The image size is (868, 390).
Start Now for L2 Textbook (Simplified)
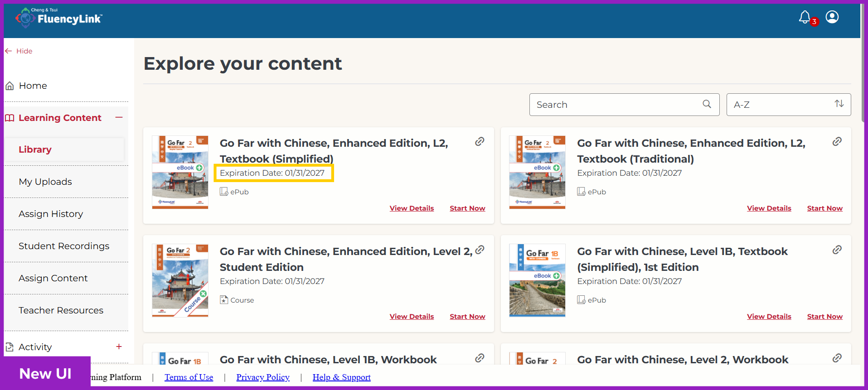point(467,208)
